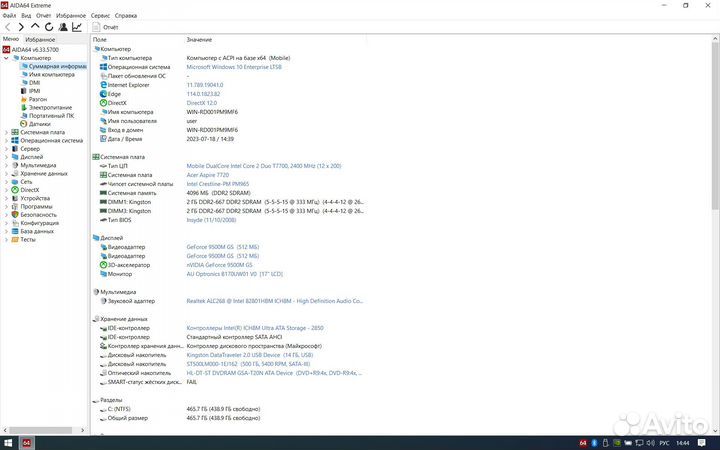Select the Портативный ПК tree item
This screenshot has width=720, height=450.
(47, 116)
